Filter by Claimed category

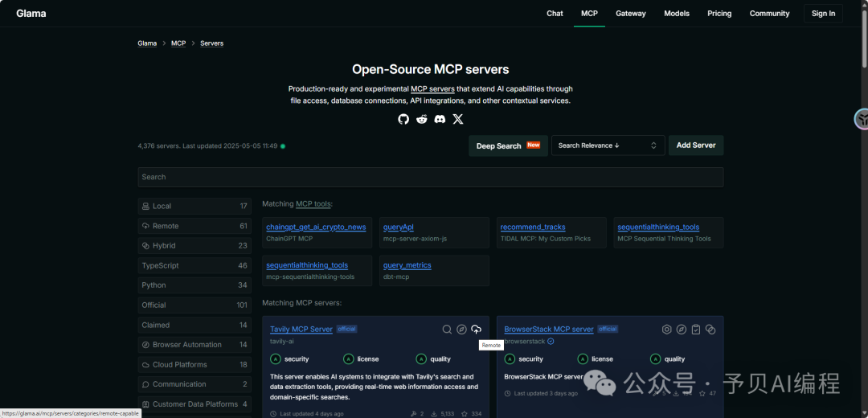point(194,325)
